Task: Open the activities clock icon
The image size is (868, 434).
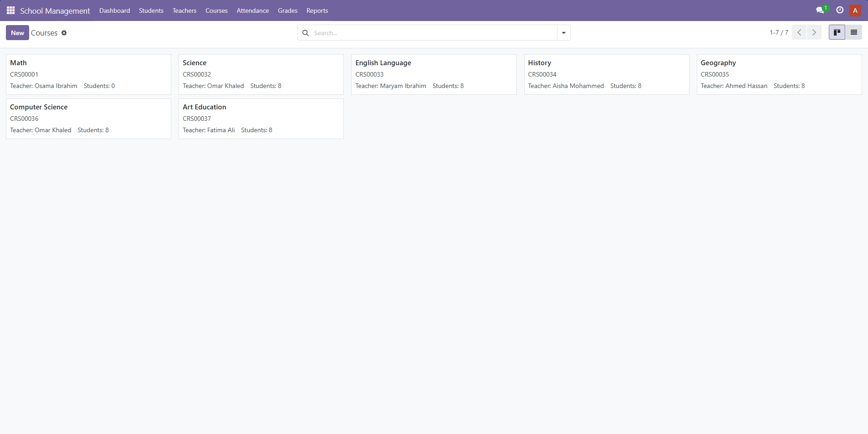Action: (840, 10)
